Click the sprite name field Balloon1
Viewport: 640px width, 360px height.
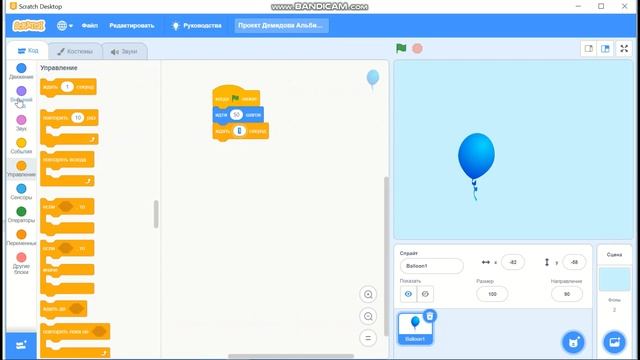tap(431, 266)
